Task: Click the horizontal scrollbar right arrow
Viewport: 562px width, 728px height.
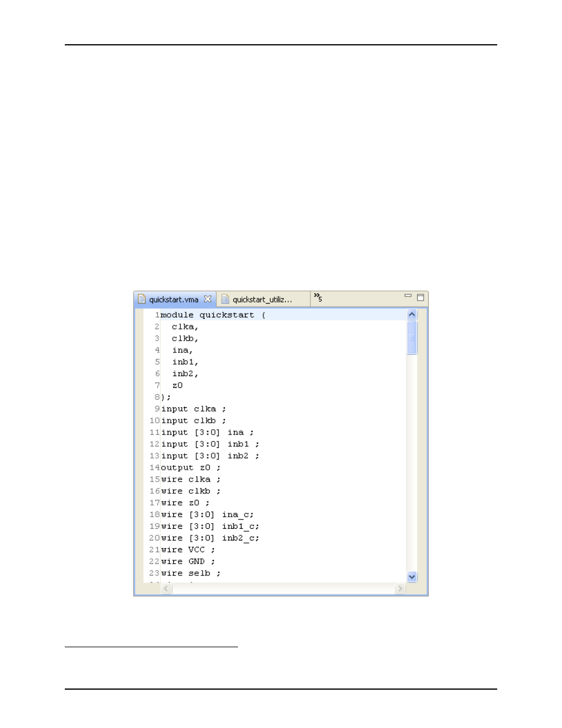Action: (x=401, y=588)
